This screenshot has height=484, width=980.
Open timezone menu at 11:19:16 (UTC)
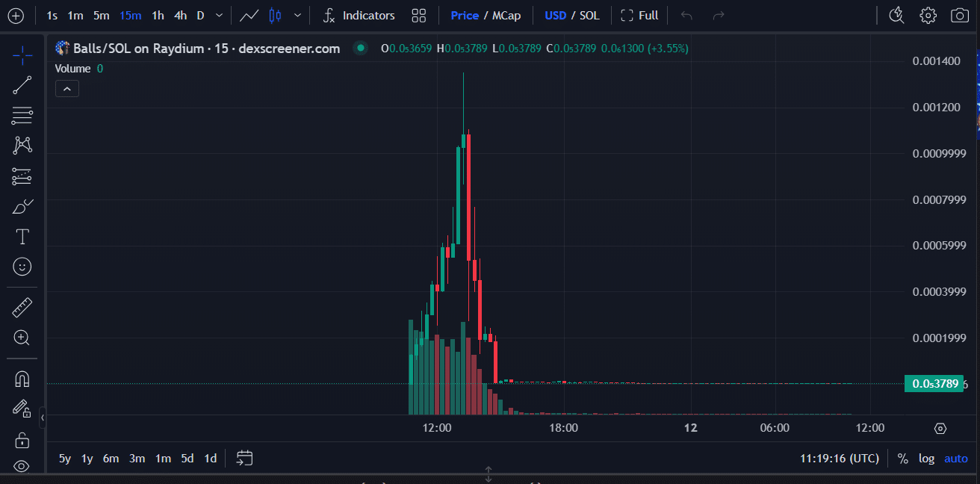[840, 459]
